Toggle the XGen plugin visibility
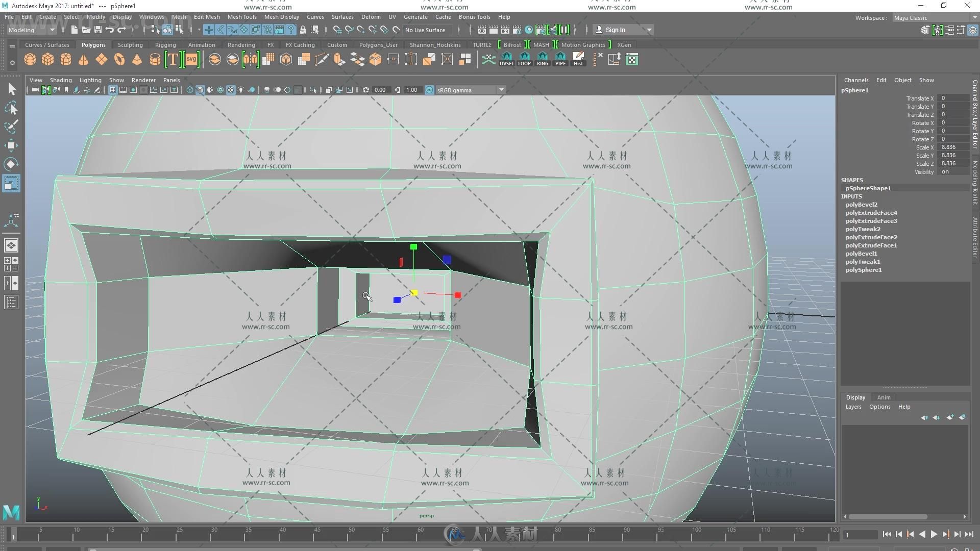 point(621,44)
